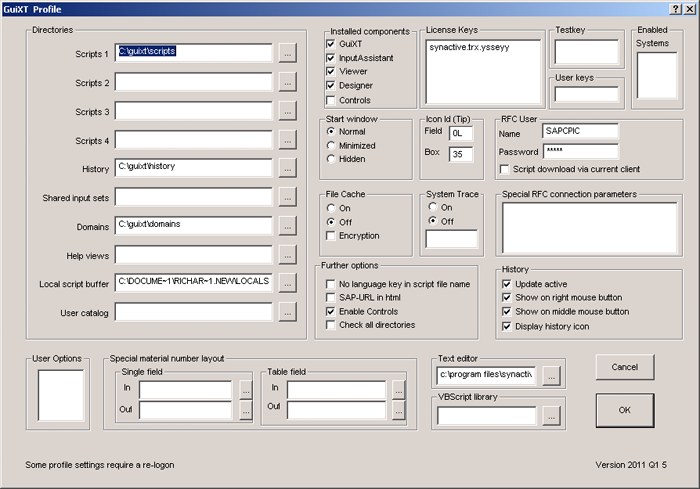The height and width of the screenshot is (489, 700).
Task: Select Minimized start window option
Action: (x=331, y=145)
